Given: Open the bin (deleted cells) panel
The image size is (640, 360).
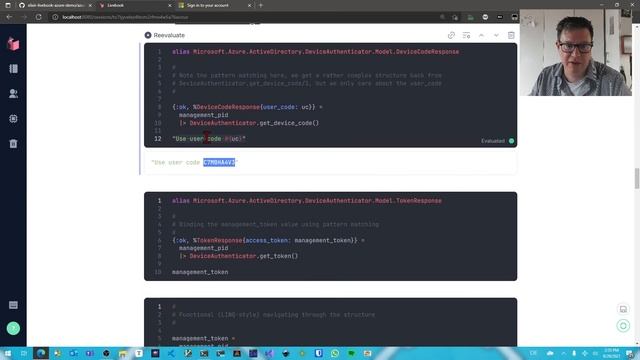Looking at the screenshot, I should 13,143.
